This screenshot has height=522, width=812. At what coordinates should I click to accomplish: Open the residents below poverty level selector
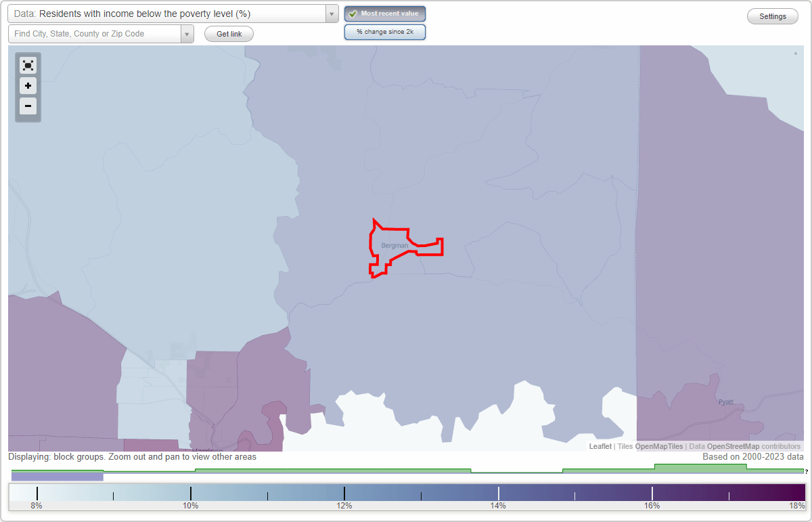tap(169, 13)
